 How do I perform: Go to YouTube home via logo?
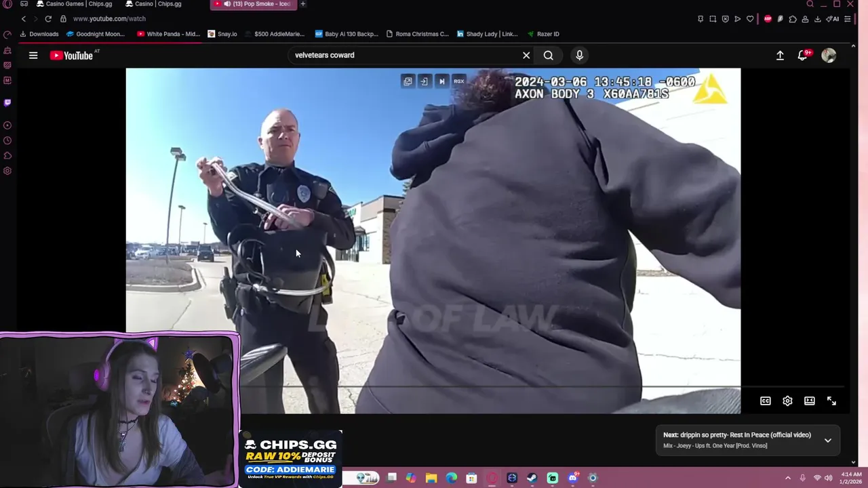[x=71, y=56]
